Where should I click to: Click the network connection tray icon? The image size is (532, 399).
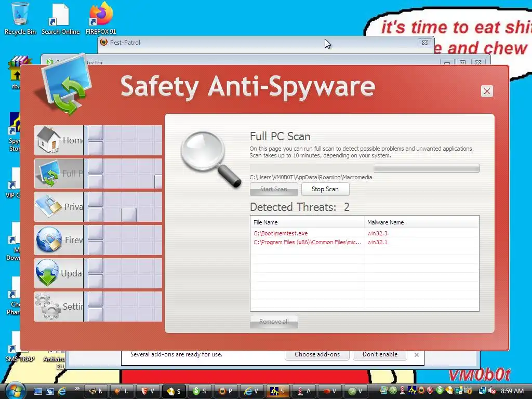pyautogui.click(x=482, y=391)
